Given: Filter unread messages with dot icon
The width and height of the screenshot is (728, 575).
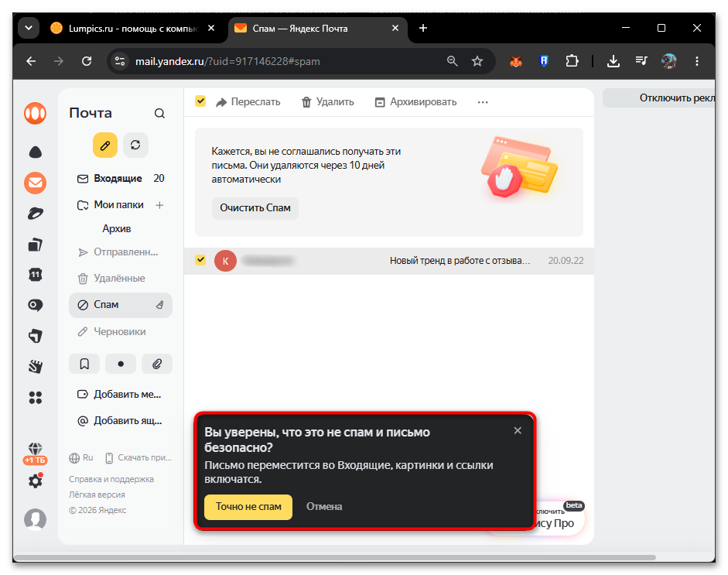Looking at the screenshot, I should click(121, 364).
